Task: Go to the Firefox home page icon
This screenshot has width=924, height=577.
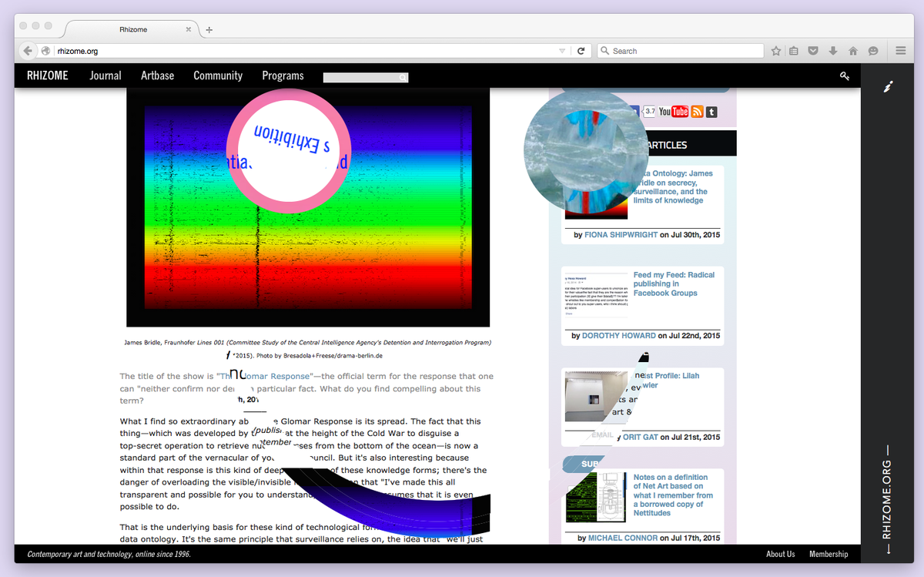Action: tap(852, 51)
